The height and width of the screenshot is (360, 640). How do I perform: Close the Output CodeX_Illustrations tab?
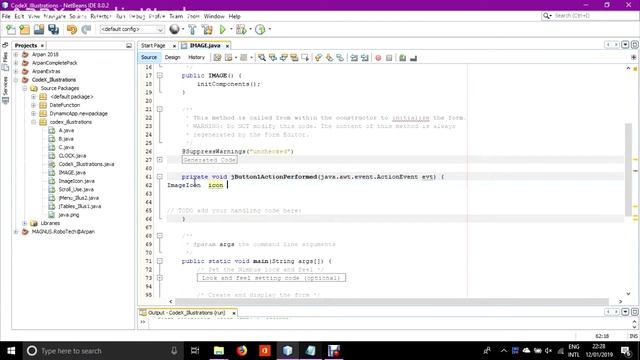234,313
